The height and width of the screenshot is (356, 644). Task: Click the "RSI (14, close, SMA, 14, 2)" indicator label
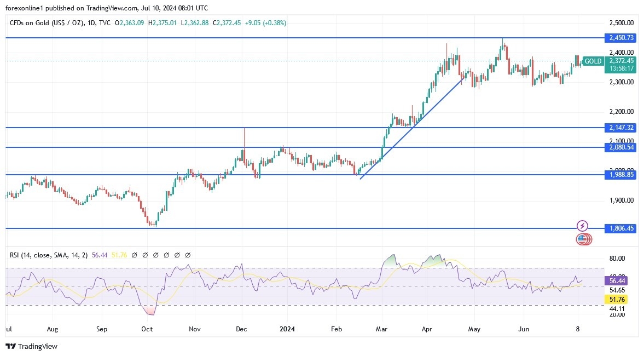click(49, 255)
